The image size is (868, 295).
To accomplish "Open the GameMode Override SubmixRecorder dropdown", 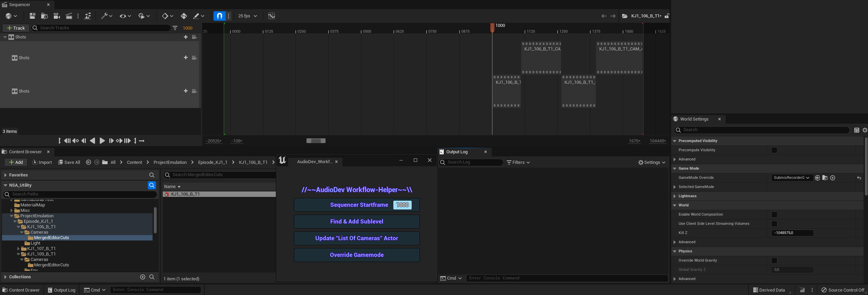I will pyautogui.click(x=792, y=178).
